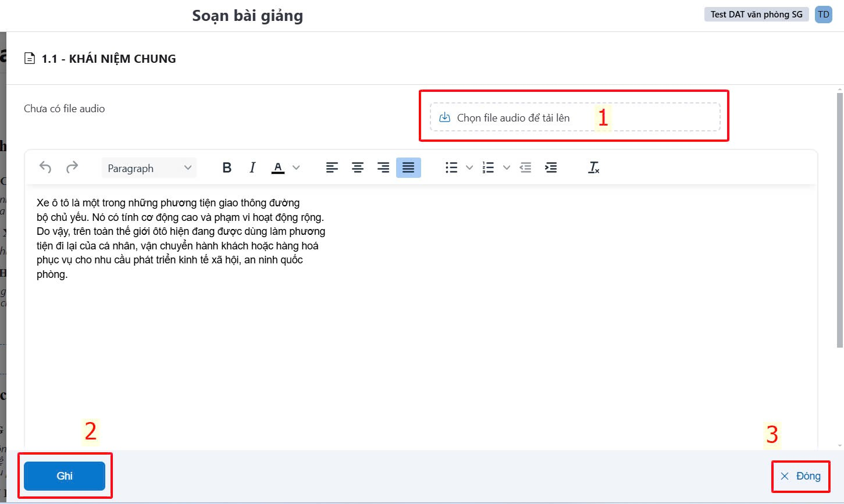Increase indent of the paragraph
The image size is (844, 504).
pyautogui.click(x=550, y=168)
